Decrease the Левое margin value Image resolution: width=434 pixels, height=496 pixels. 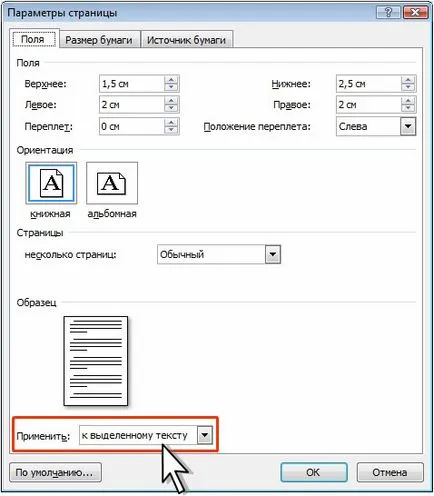[x=172, y=109]
